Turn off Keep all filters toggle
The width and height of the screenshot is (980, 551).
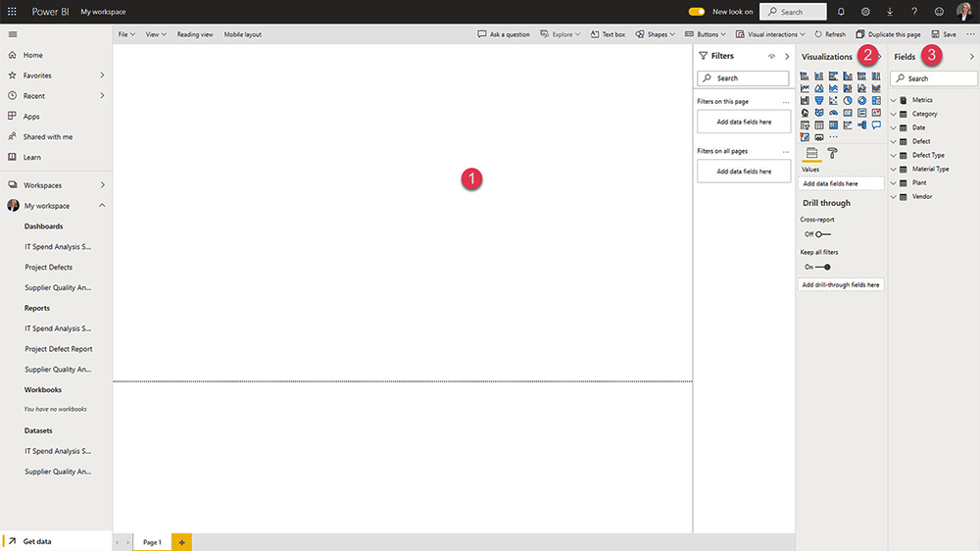pyautogui.click(x=823, y=267)
